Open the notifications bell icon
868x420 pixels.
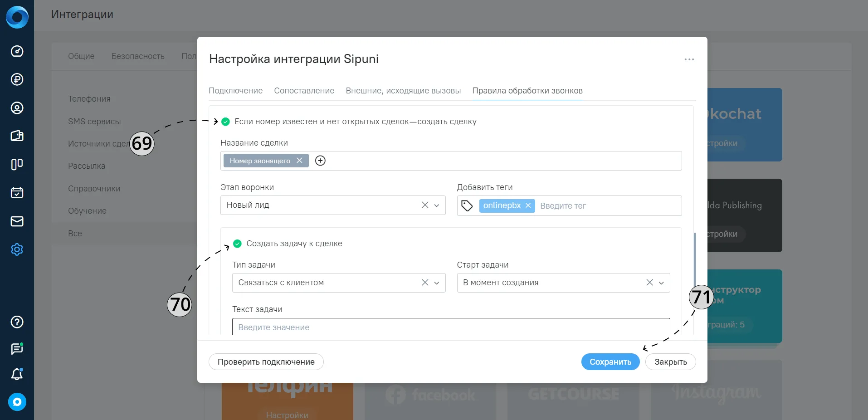pyautogui.click(x=17, y=374)
